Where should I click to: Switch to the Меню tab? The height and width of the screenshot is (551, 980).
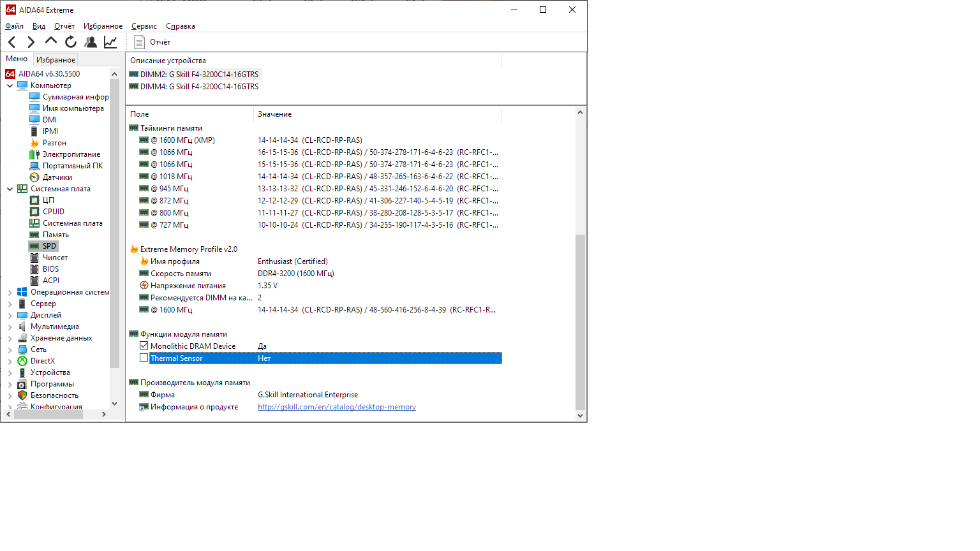coord(17,59)
